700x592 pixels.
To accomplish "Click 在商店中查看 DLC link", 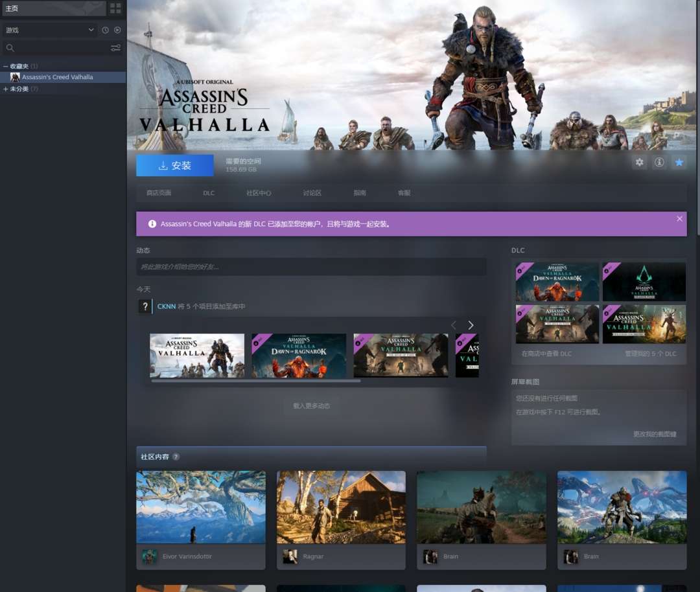I will (546, 354).
